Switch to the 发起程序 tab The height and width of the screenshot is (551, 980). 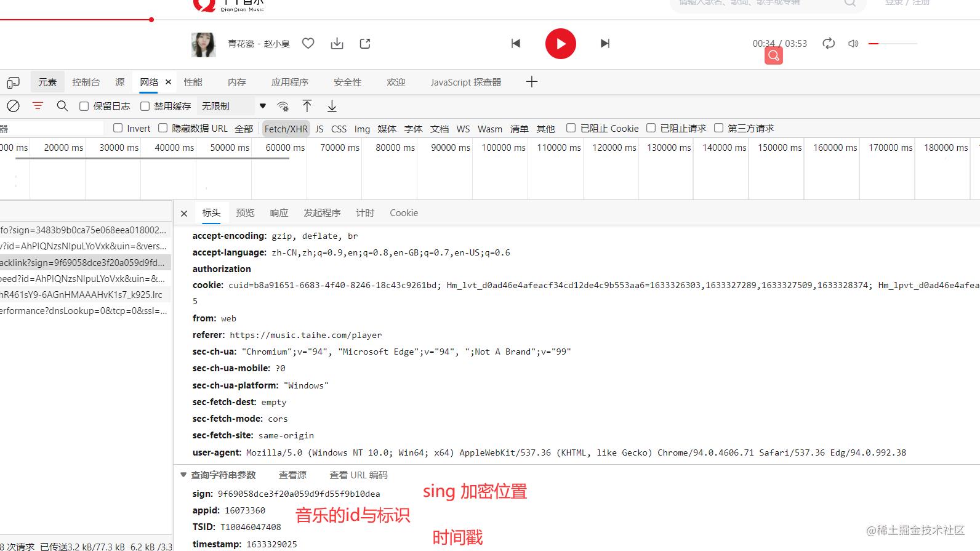pyautogui.click(x=322, y=212)
